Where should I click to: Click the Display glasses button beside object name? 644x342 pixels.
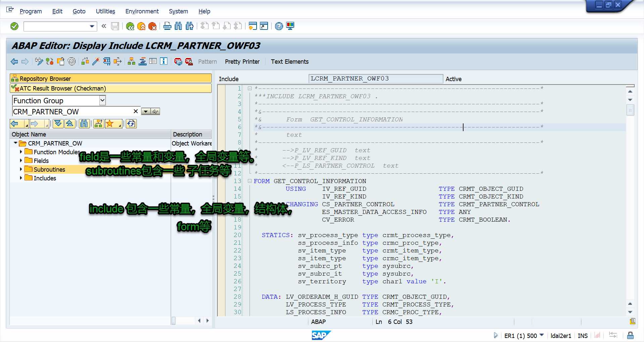(x=155, y=112)
